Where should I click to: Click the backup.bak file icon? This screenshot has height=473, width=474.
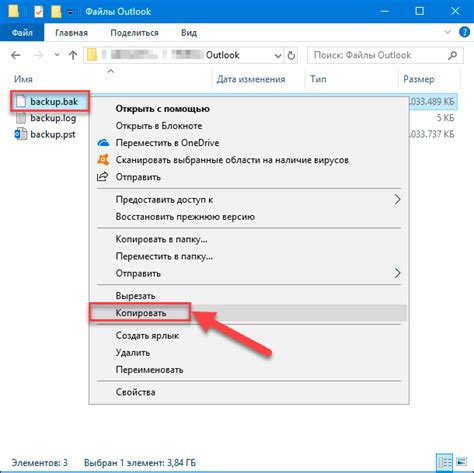click(x=21, y=101)
